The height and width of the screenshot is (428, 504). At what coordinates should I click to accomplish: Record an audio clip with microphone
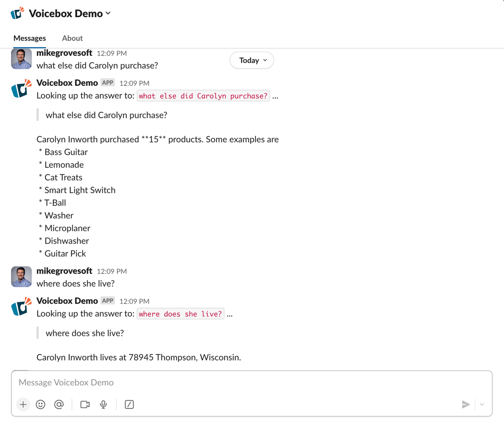point(103,404)
